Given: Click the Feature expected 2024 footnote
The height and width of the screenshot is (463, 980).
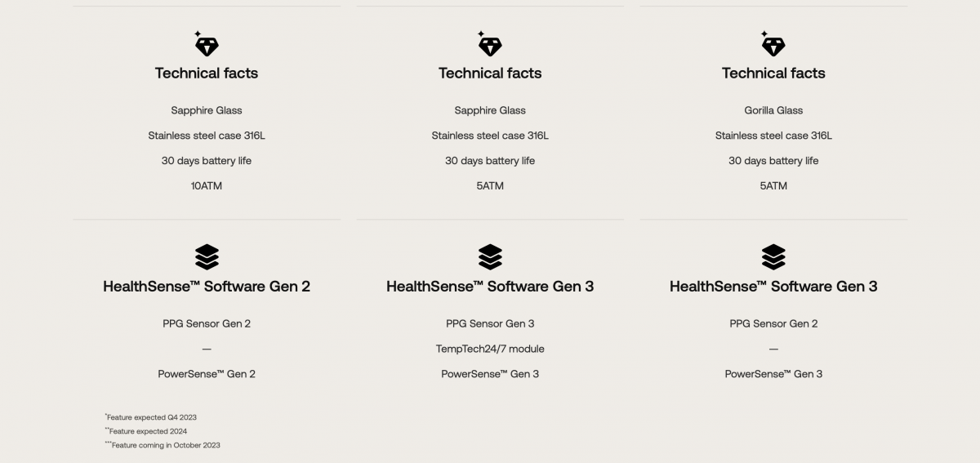Looking at the screenshot, I should (147, 431).
